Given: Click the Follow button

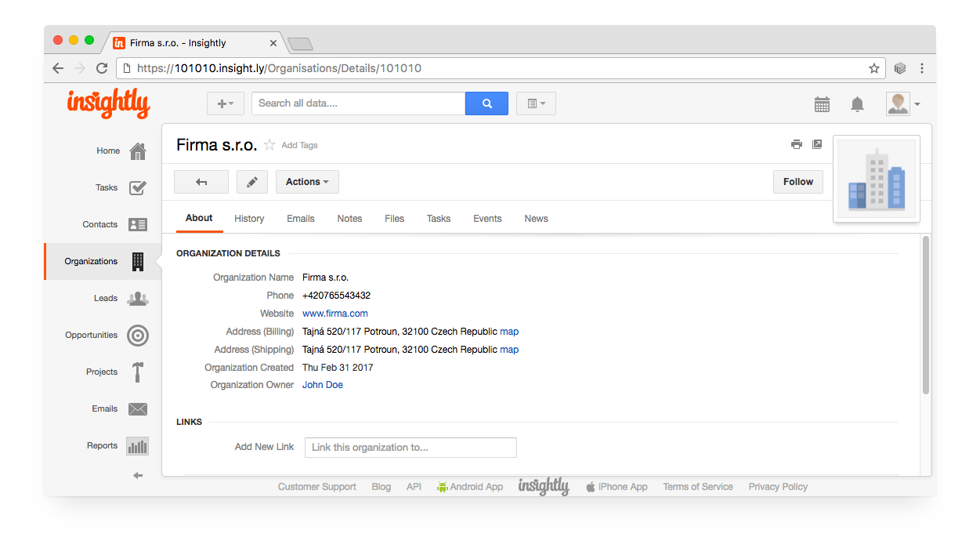Looking at the screenshot, I should [798, 182].
